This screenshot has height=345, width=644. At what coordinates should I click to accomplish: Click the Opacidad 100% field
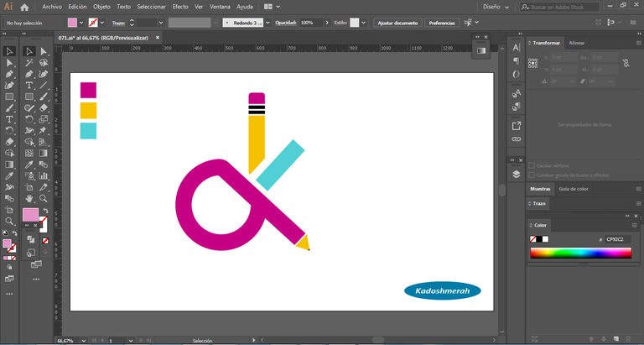[311, 23]
